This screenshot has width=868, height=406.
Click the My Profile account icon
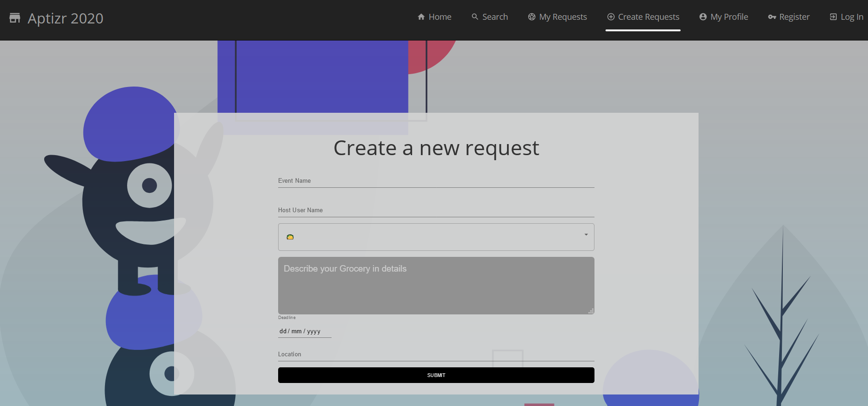click(x=703, y=17)
